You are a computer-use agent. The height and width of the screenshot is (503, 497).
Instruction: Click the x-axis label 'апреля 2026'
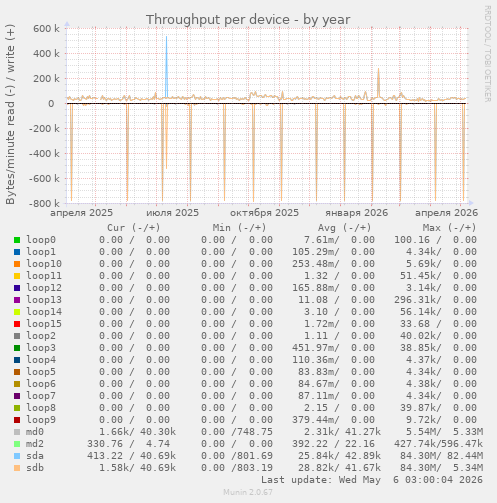point(447,213)
